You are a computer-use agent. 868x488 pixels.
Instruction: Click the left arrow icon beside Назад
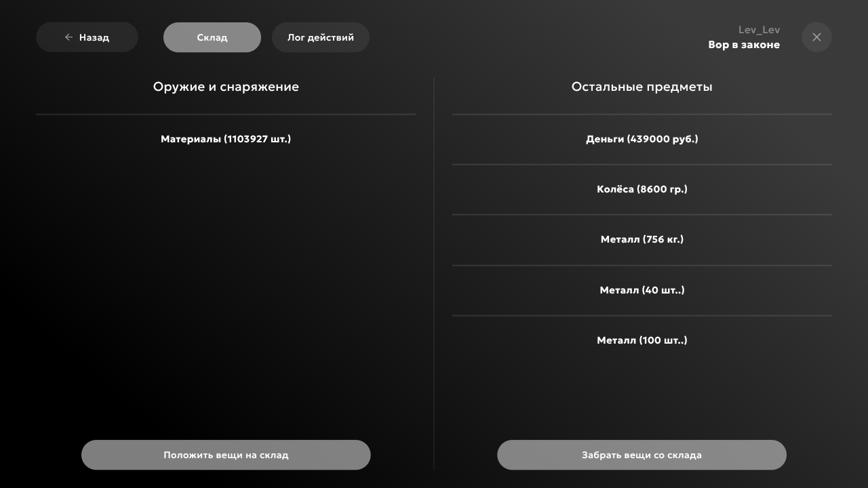click(68, 37)
